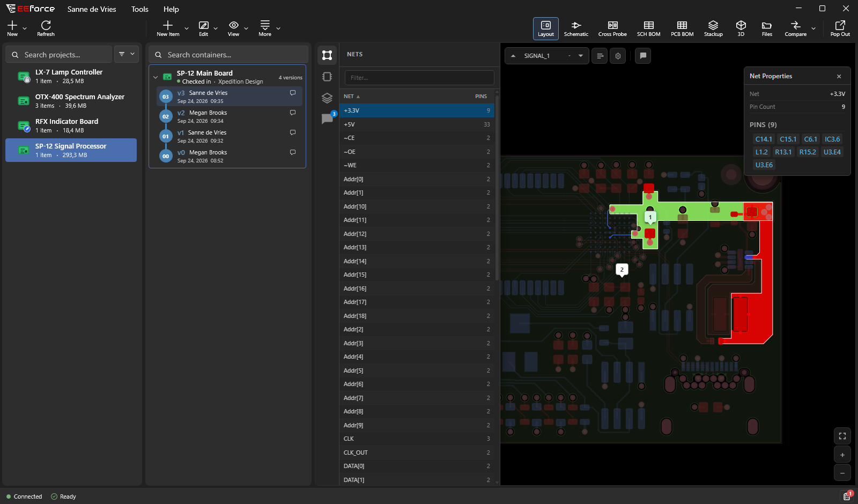Zoom in on the PCB canvas
858x504 pixels.
pos(842,455)
